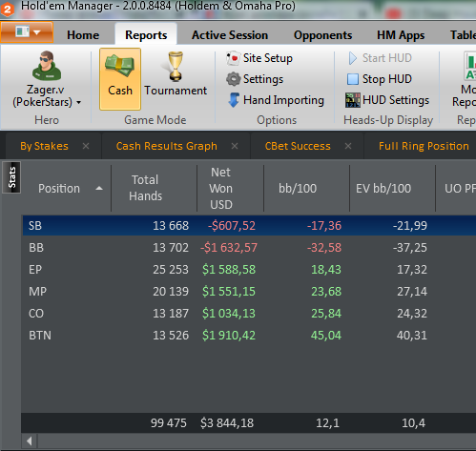The height and width of the screenshot is (451, 476).
Task: Click the 25 253 total hands cell
Action: pyautogui.click(x=171, y=270)
